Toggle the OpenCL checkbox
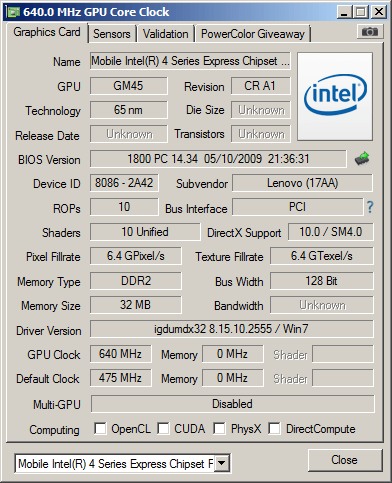The height and width of the screenshot is (483, 392). click(x=100, y=429)
